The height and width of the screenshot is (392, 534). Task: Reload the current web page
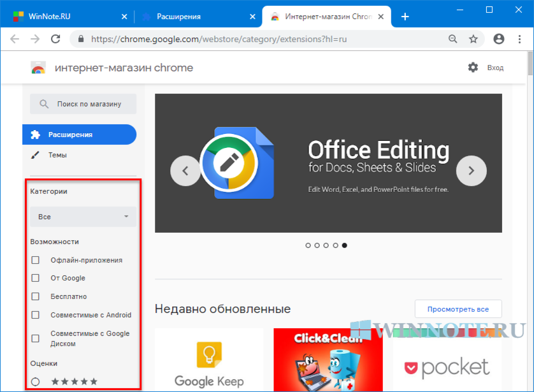[x=55, y=39]
